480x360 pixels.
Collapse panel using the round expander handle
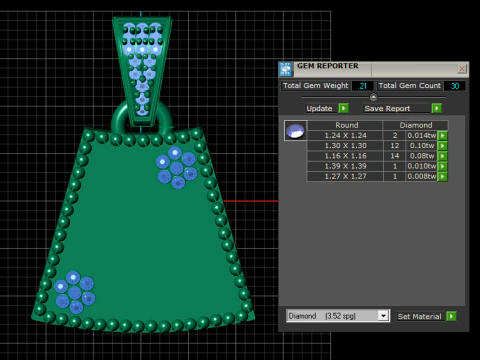pyautogui.click(x=373, y=97)
